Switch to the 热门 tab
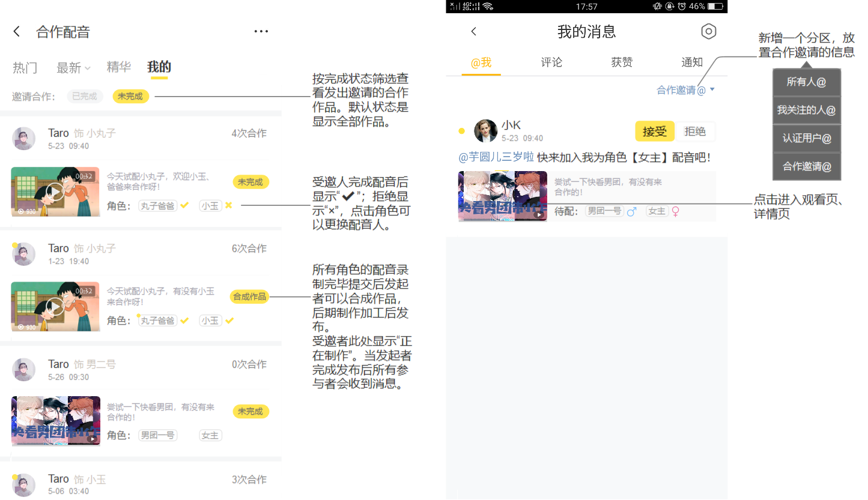Viewport: 868px width, 500px height. pos(25,68)
